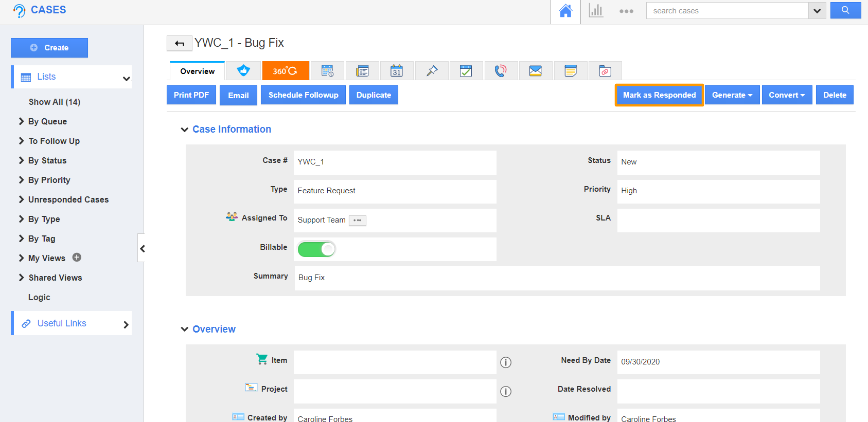868x422 pixels.
Task: Collapse the Case Information section
Action: [x=185, y=130]
